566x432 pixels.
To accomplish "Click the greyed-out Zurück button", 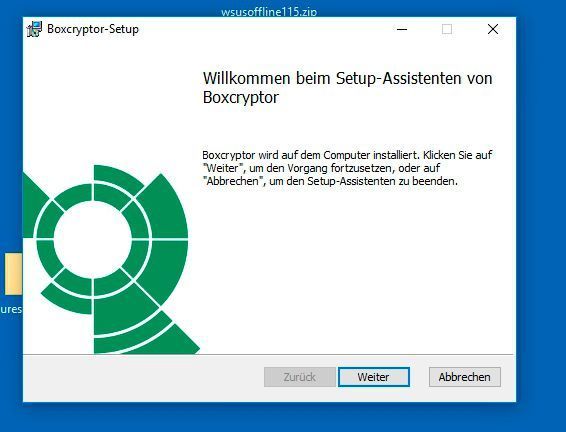I will coord(300,377).
